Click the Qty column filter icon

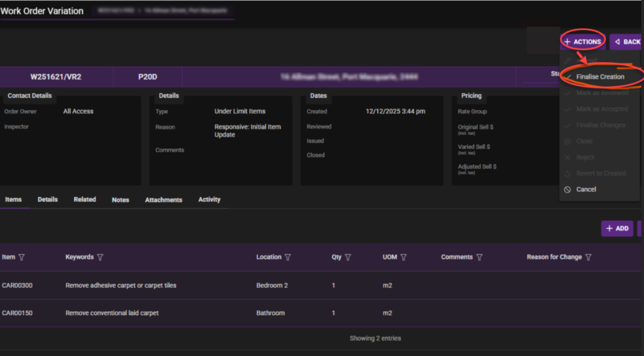tap(348, 257)
